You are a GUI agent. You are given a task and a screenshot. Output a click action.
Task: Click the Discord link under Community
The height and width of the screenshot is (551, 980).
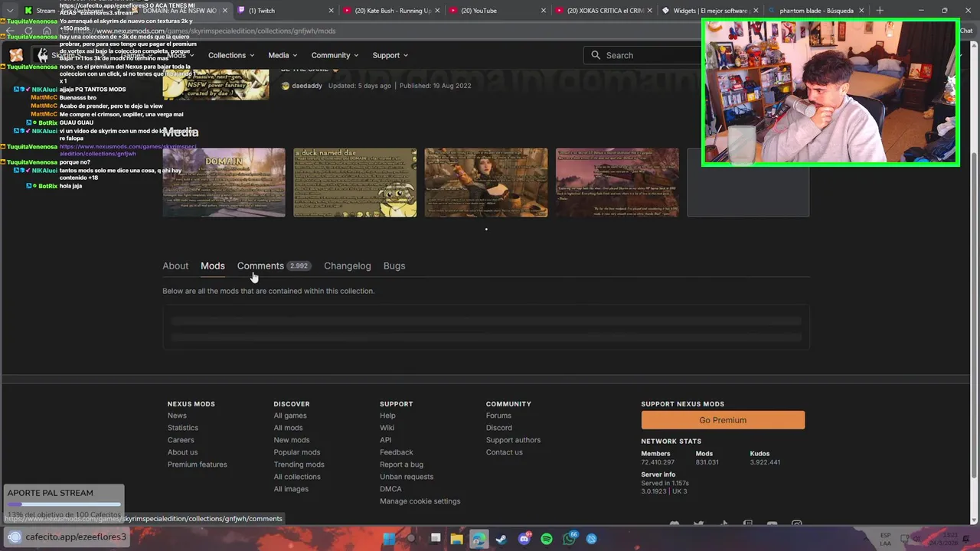499,428
